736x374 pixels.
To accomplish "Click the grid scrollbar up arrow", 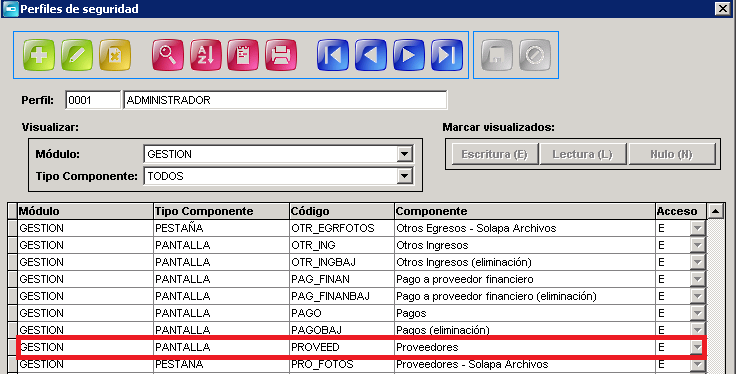I will point(715,211).
